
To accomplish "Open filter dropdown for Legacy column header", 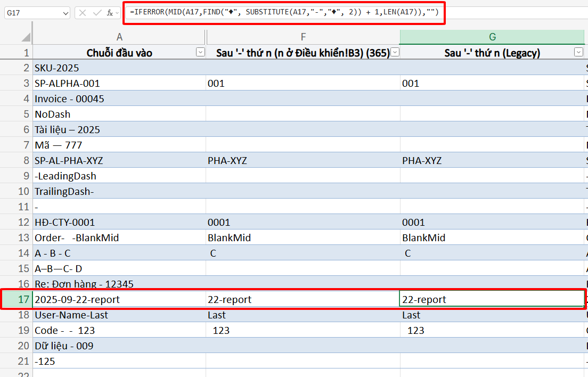I will coord(578,53).
